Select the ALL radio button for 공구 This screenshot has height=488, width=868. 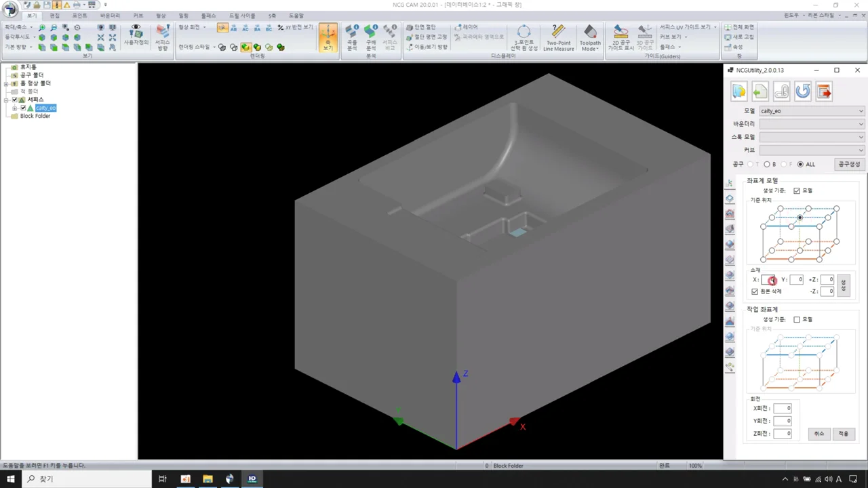801,164
